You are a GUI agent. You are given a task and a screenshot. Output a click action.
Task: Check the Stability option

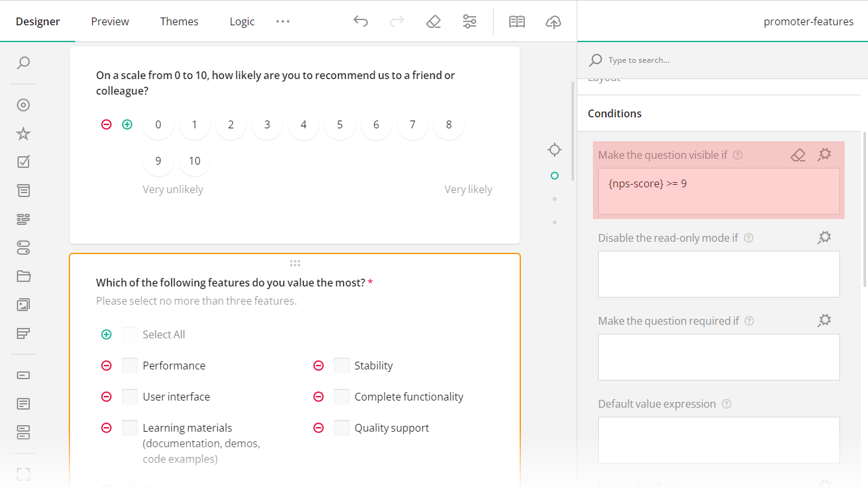point(341,365)
